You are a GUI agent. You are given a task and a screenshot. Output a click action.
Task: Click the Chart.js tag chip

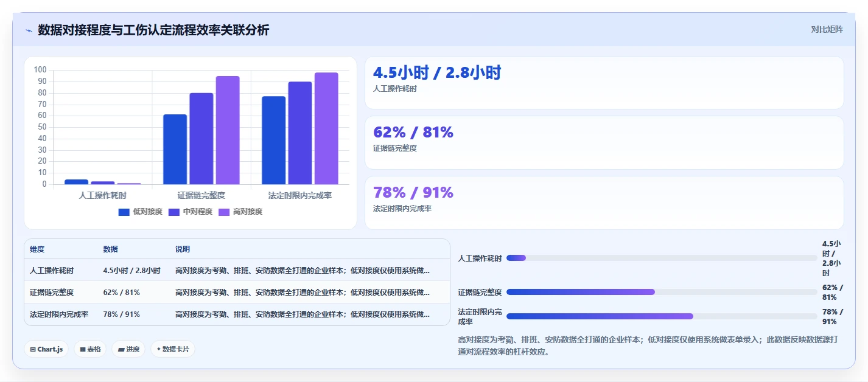tap(46, 349)
